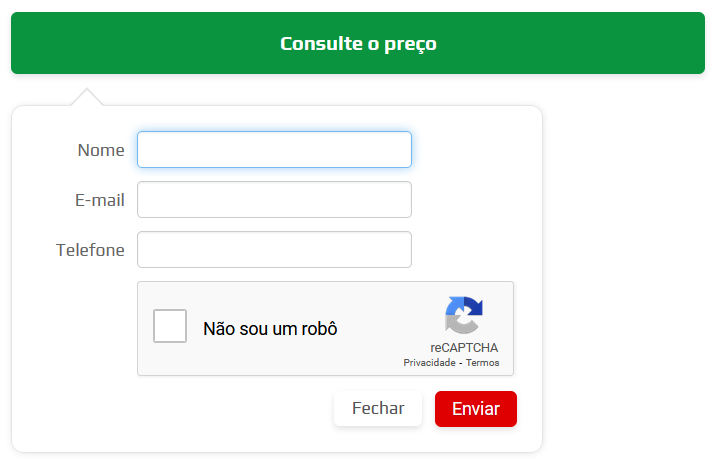This screenshot has height=461, width=727.
Task: Click the Não sou um robô label text
Action: click(x=270, y=329)
